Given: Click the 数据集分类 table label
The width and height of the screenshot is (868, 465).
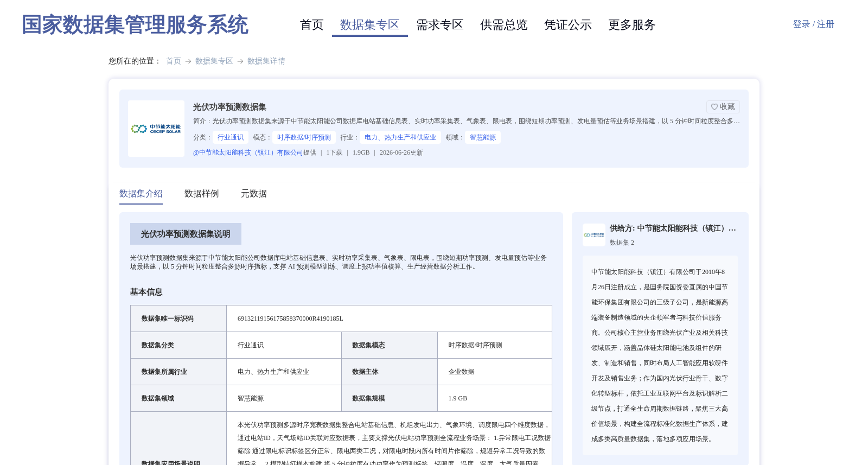Looking at the screenshot, I should pyautogui.click(x=158, y=345).
